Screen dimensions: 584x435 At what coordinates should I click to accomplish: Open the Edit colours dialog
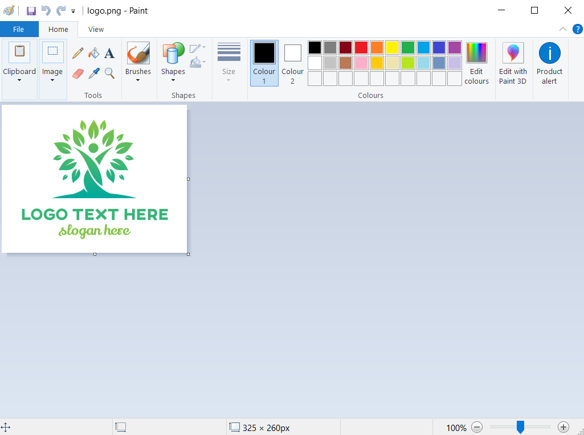point(476,64)
